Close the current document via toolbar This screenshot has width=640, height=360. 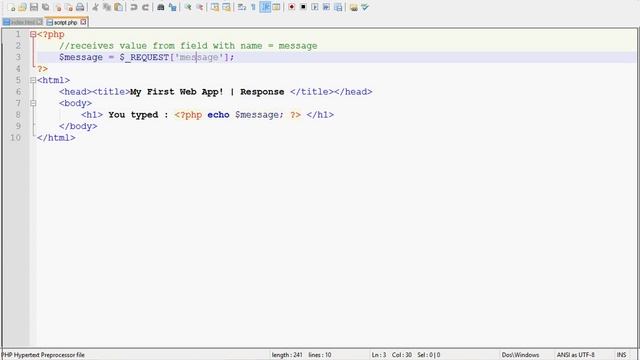point(58,7)
